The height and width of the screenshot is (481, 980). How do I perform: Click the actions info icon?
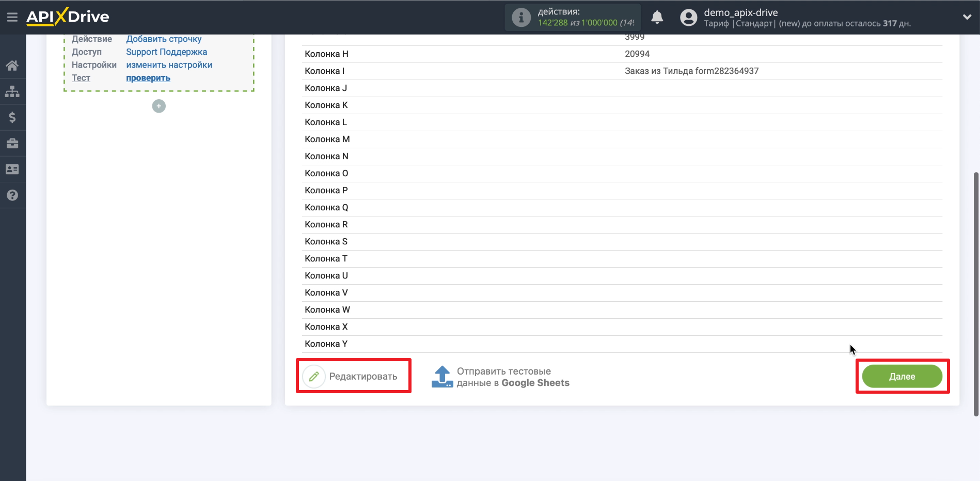521,18
